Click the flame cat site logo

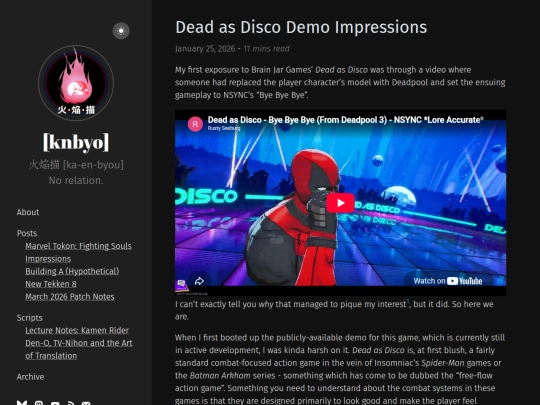76,83
